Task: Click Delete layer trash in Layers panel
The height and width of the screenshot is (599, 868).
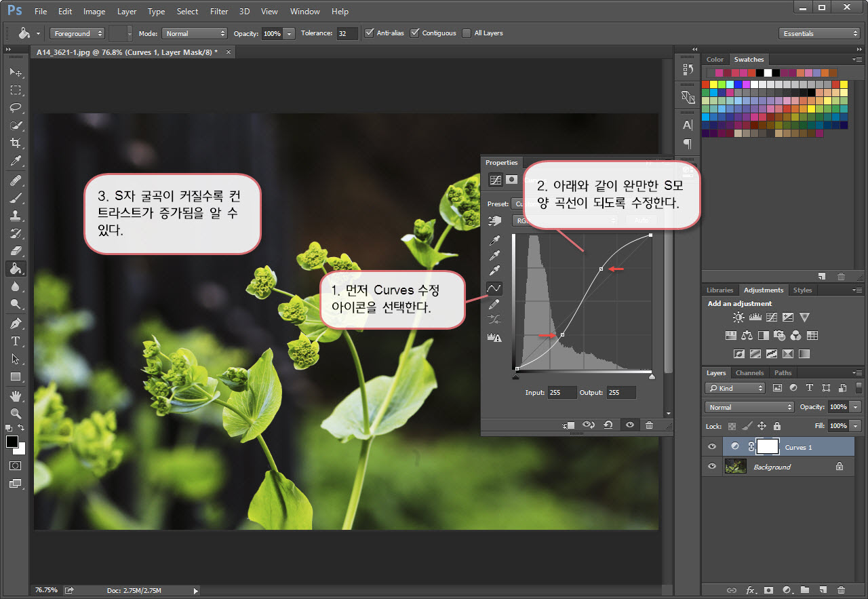Action: [x=841, y=590]
